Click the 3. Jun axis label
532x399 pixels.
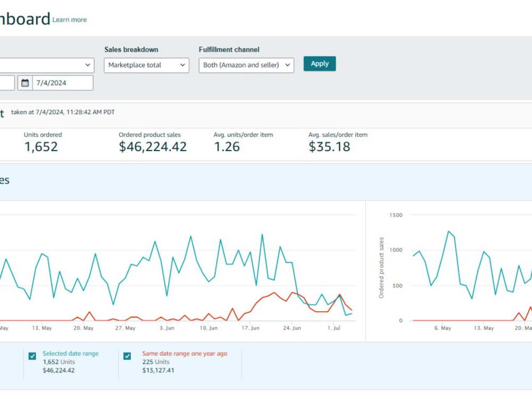click(167, 328)
